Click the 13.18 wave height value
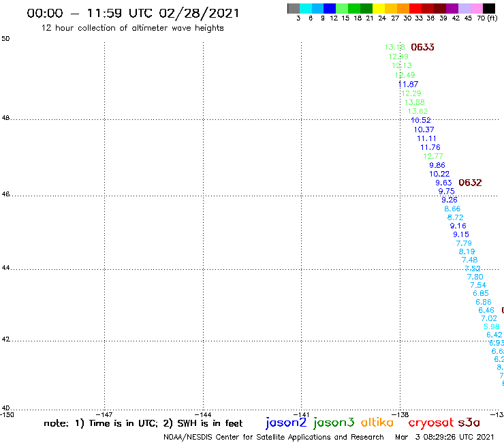 395,47
